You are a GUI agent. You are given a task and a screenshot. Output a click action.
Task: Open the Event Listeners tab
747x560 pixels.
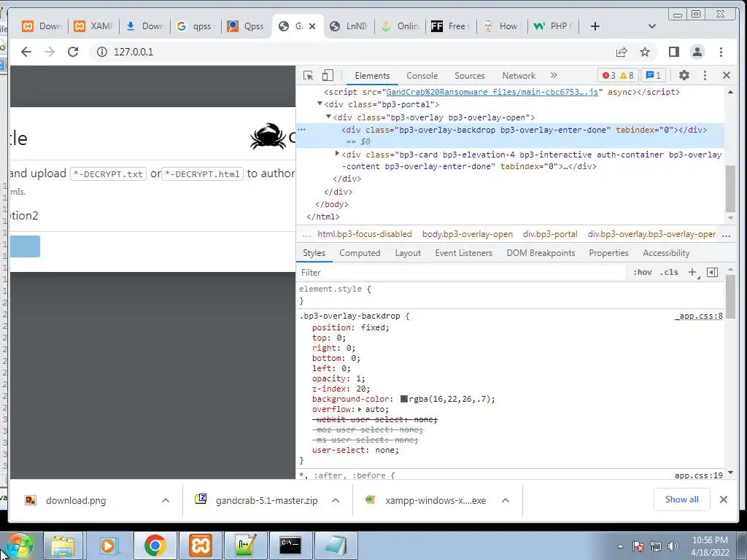coord(463,253)
